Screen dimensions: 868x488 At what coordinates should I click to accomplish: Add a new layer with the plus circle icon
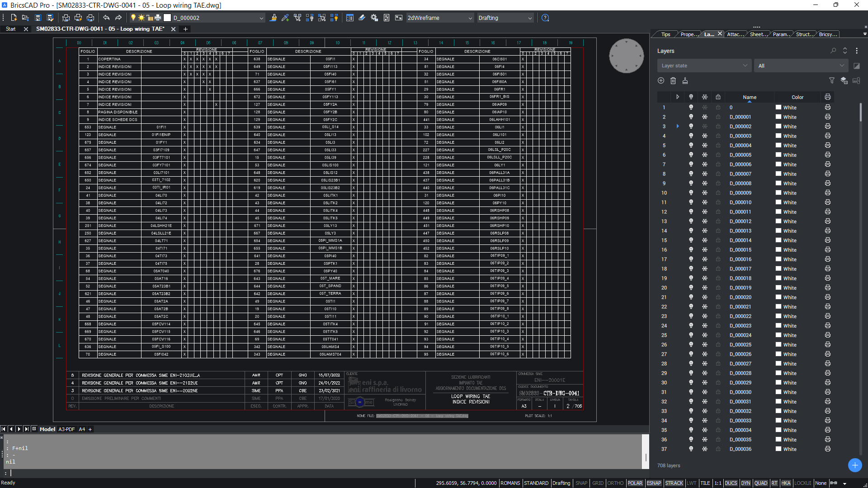[661, 80]
